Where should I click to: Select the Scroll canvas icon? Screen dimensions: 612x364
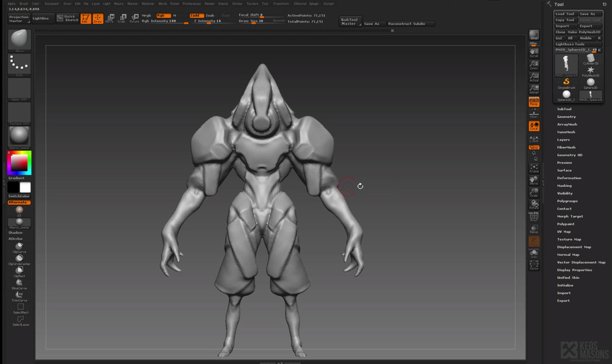click(x=534, y=53)
